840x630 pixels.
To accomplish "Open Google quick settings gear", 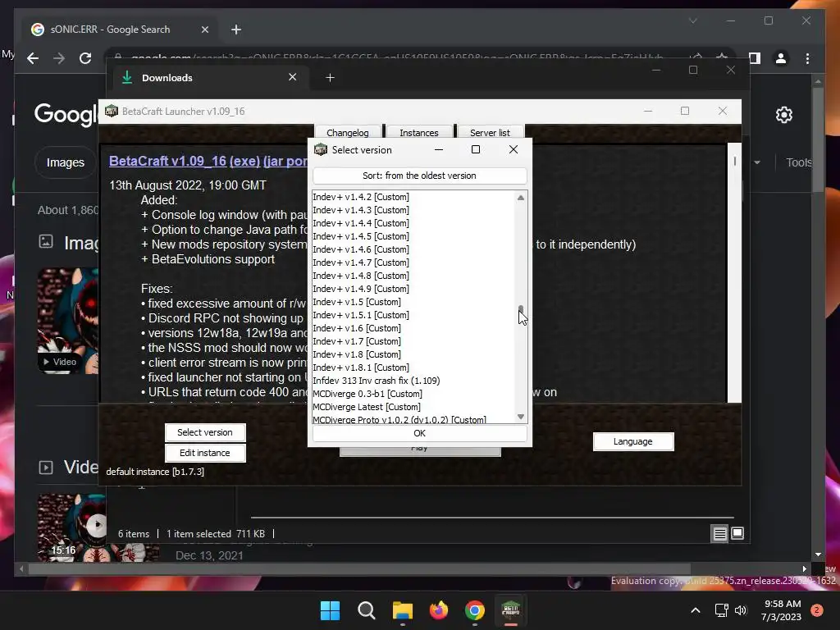I will pyautogui.click(x=783, y=115).
